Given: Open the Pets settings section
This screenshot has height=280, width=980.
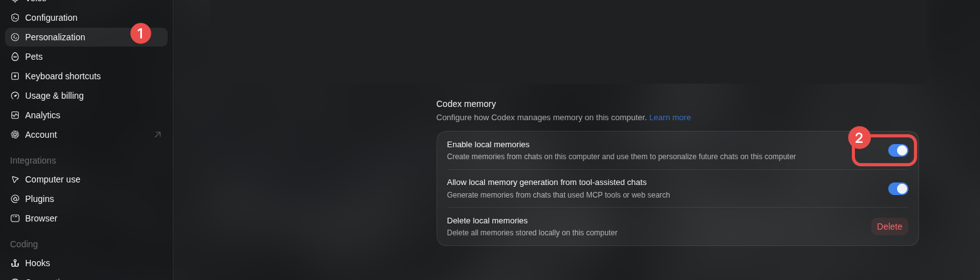Looking at the screenshot, I should 86,57.
